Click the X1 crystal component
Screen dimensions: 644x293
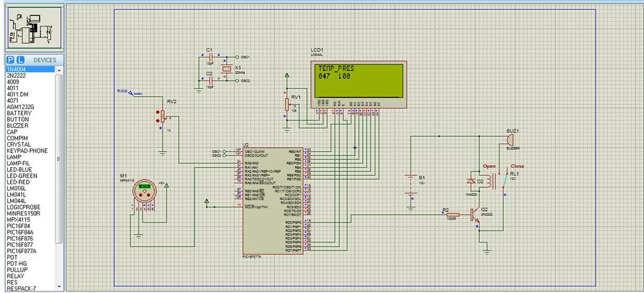tap(228, 68)
